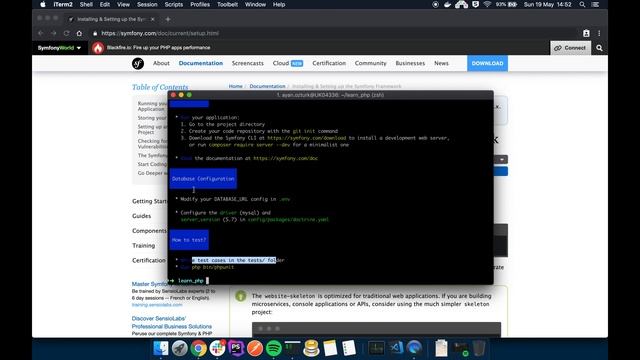Open version dropdown arrow right of terminal
Image resolution: width=640 pixels, height=360 pixels.
[x=502, y=160]
